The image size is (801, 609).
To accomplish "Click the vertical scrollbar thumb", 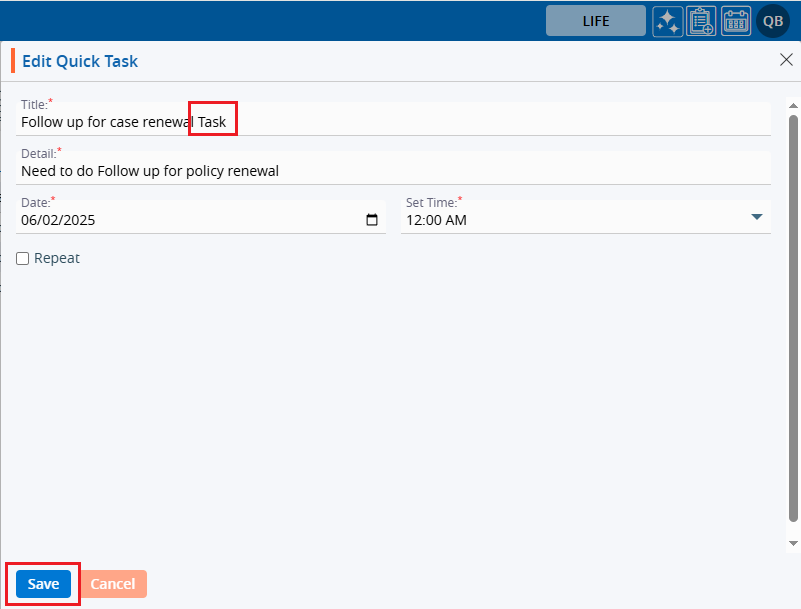I will 793,320.
